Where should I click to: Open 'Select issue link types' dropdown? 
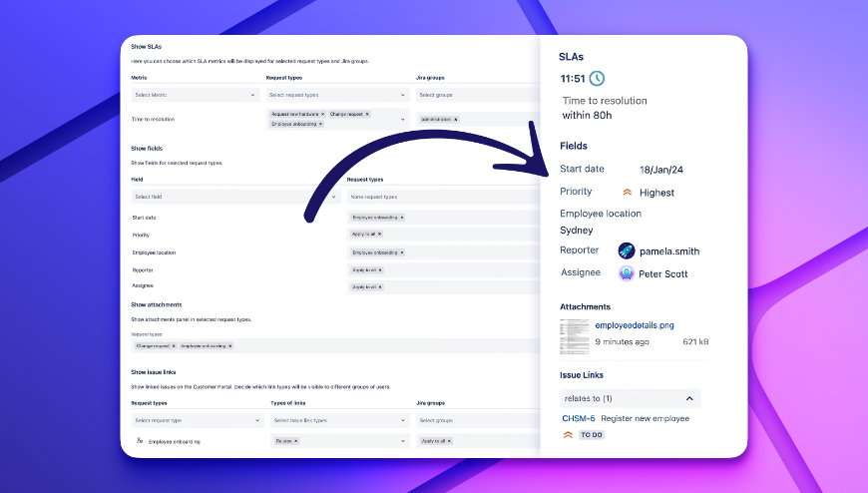pos(340,420)
